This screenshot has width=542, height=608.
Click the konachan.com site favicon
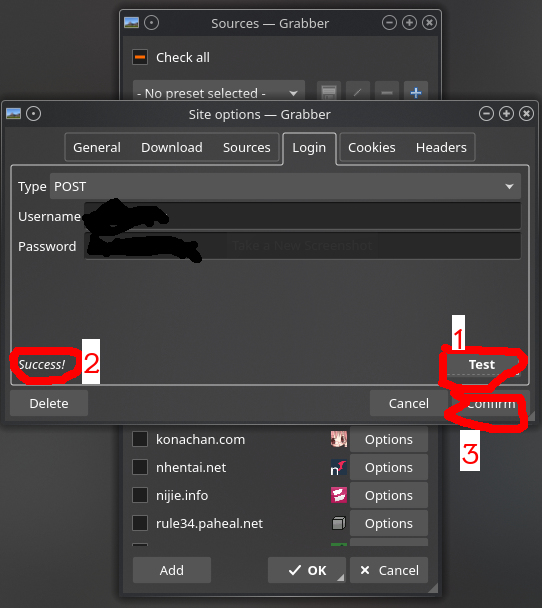pos(338,439)
